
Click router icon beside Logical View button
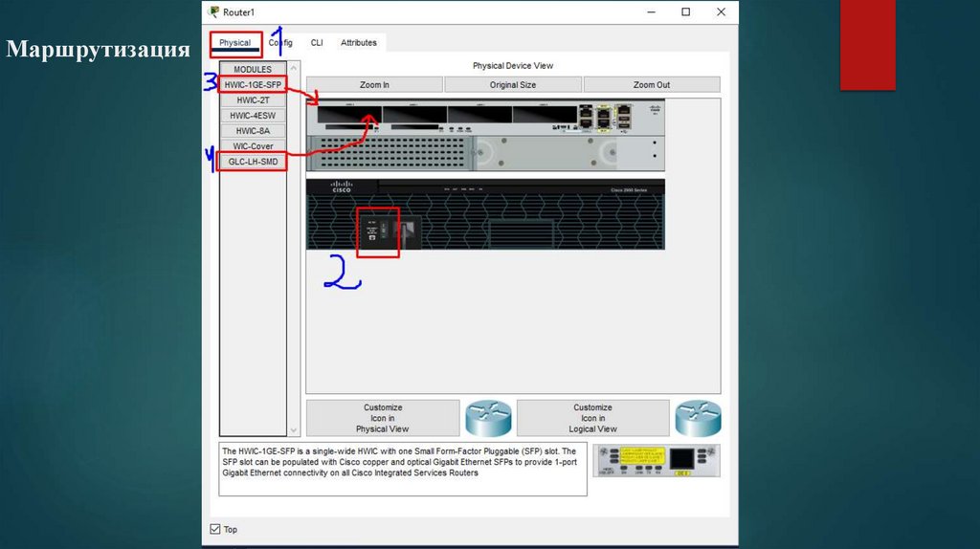[698, 418]
